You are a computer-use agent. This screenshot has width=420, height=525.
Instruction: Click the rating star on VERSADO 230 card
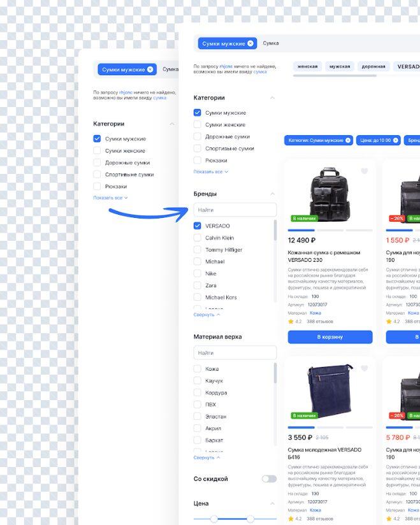[291, 322]
